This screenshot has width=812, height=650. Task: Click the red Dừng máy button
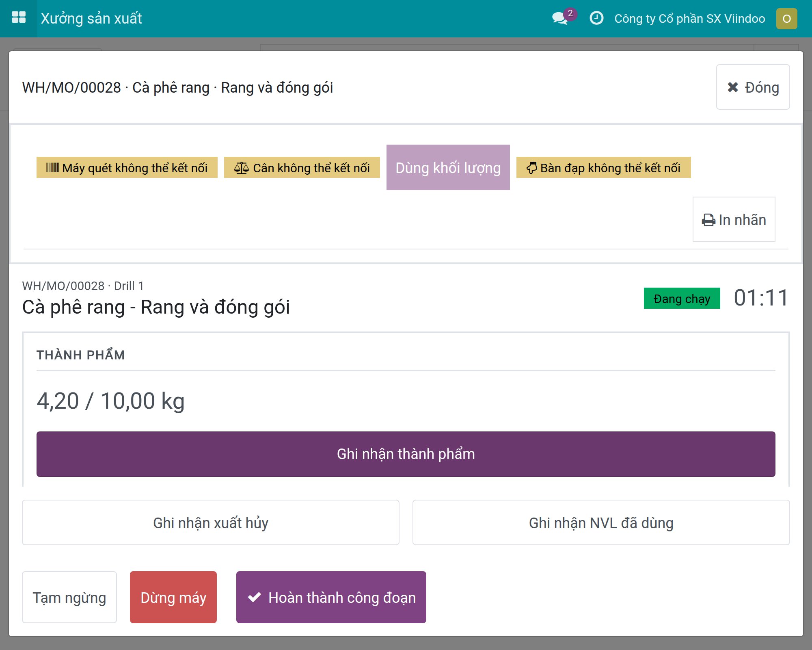[x=173, y=597]
